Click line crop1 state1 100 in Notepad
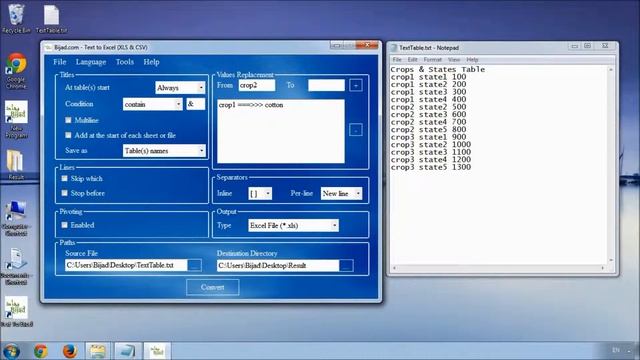640x360 pixels. point(428,77)
